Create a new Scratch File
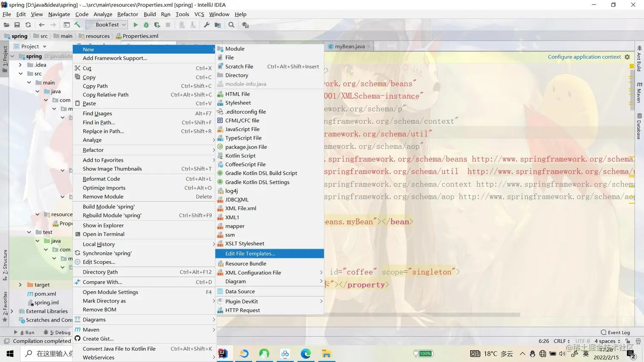This screenshot has width=644, height=362. click(x=270, y=66)
